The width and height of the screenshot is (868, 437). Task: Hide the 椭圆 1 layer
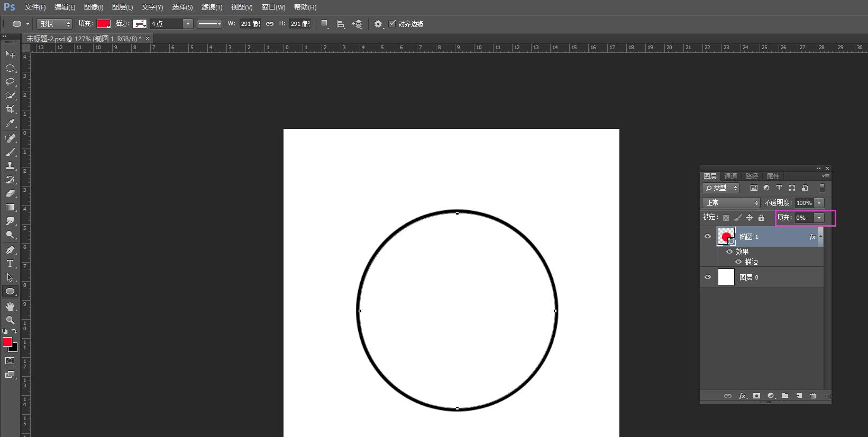(708, 237)
